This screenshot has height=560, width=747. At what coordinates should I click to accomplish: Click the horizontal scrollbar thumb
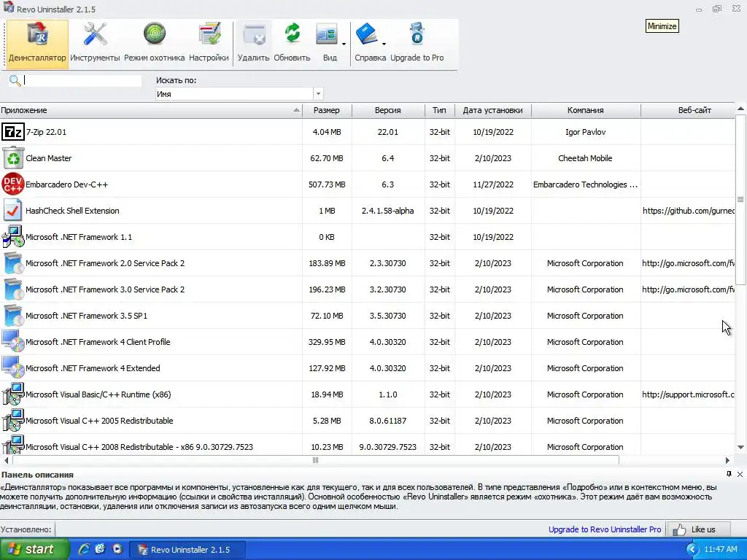pyautogui.click(x=315, y=460)
